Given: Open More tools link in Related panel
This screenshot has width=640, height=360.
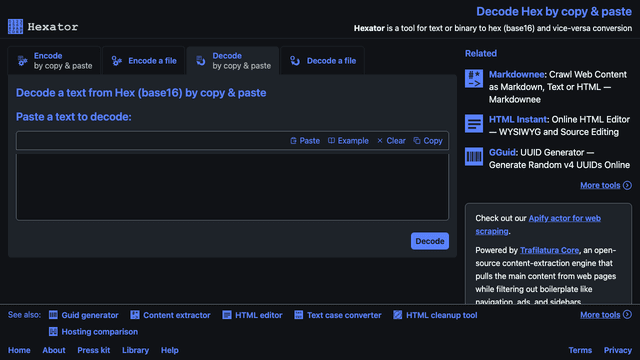Looking at the screenshot, I should pyautogui.click(x=600, y=185).
